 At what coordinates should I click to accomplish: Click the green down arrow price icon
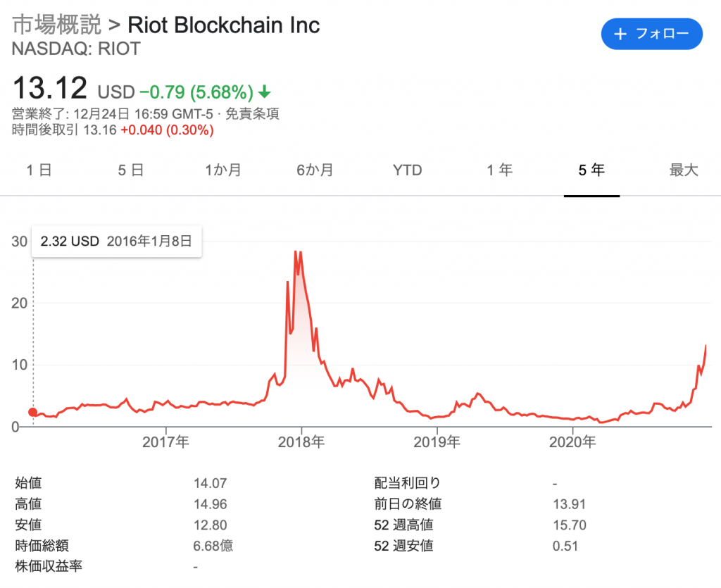[x=265, y=92]
